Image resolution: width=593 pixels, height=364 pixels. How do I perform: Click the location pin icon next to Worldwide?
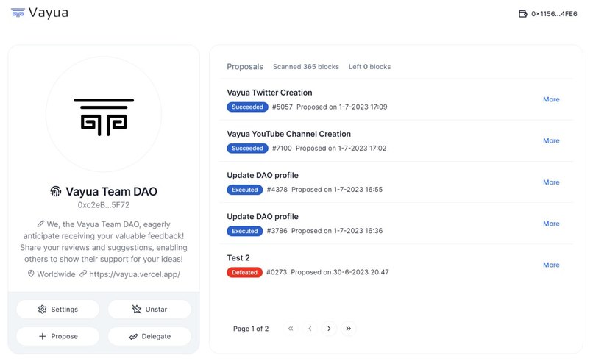tap(31, 274)
